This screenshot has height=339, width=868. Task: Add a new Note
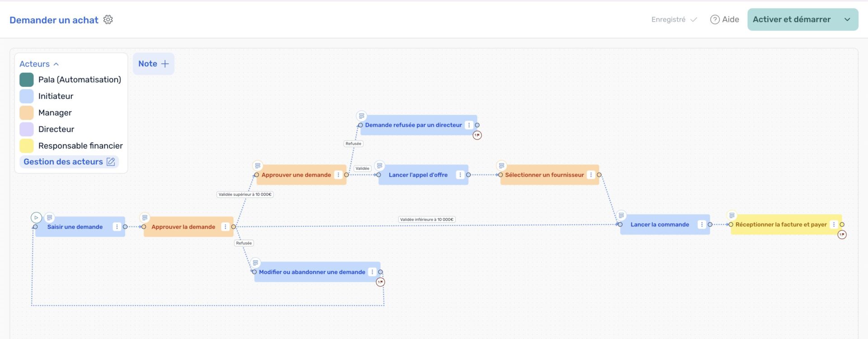[x=153, y=64]
